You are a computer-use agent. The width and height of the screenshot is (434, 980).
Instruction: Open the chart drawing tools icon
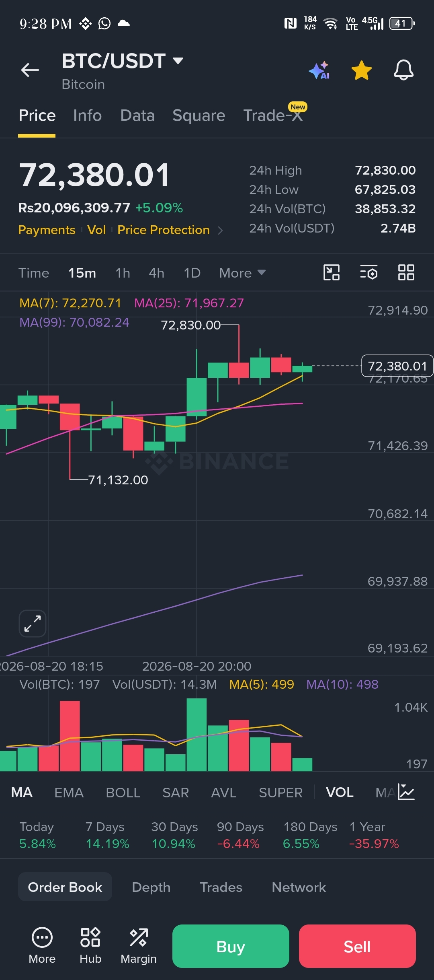[x=332, y=272]
